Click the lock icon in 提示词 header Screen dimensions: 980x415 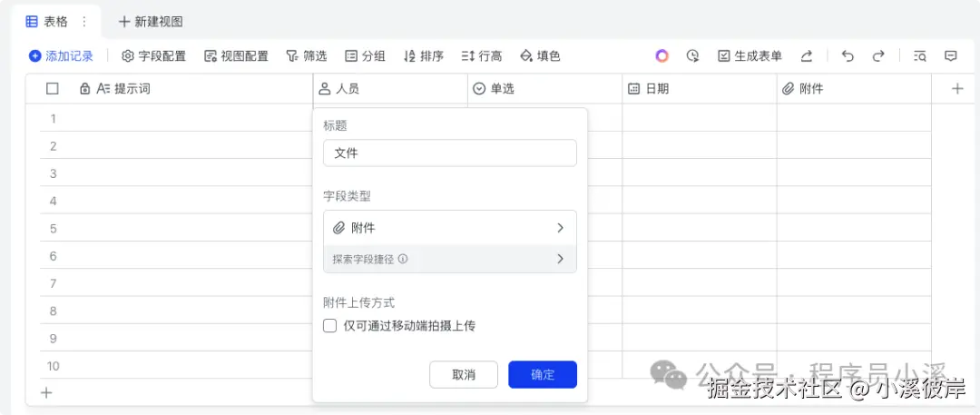click(84, 89)
